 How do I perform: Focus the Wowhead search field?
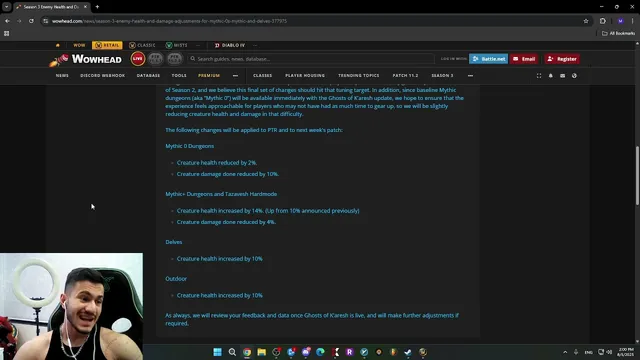pyautogui.click(x=312, y=59)
